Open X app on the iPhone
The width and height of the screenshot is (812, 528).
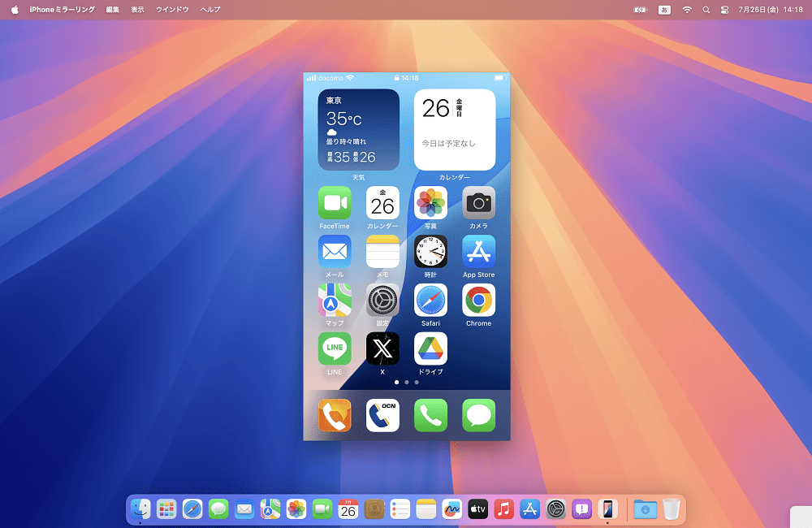click(x=382, y=348)
